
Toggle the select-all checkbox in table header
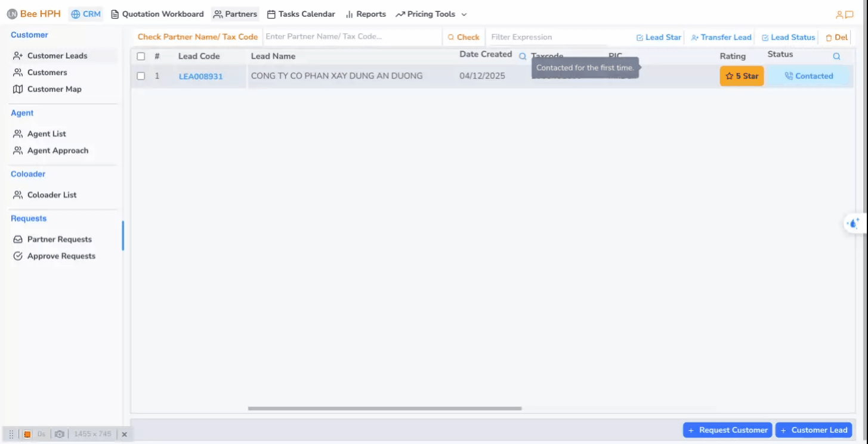[x=141, y=57]
